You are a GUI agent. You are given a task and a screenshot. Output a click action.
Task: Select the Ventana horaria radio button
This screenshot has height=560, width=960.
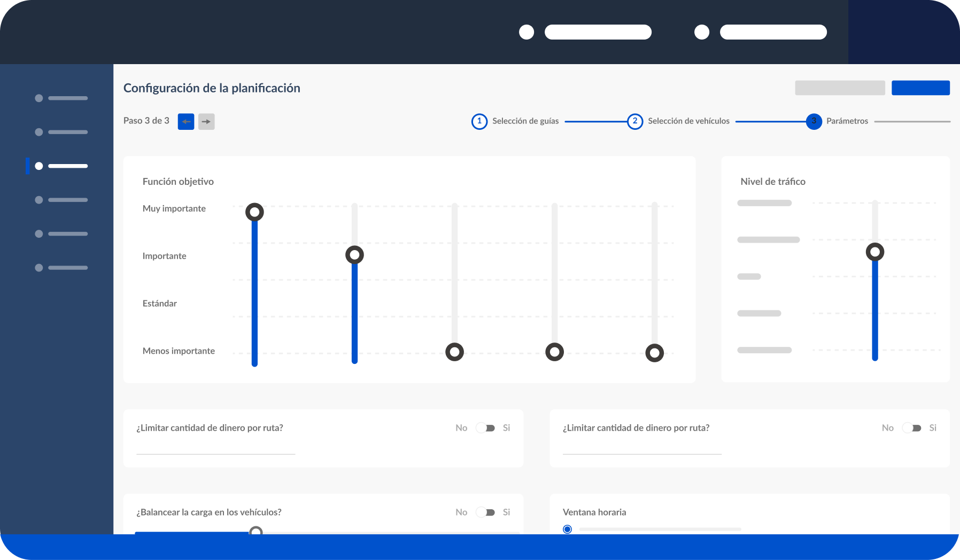click(567, 529)
